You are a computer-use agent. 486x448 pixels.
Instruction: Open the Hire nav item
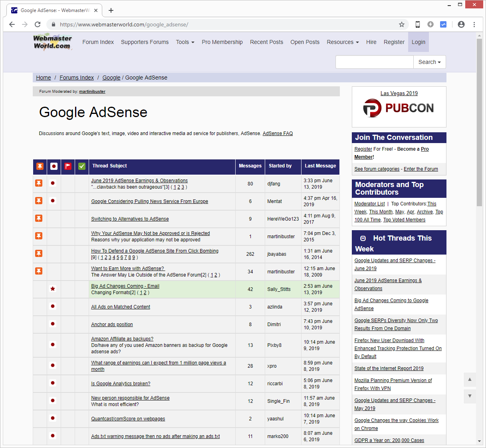[371, 42]
